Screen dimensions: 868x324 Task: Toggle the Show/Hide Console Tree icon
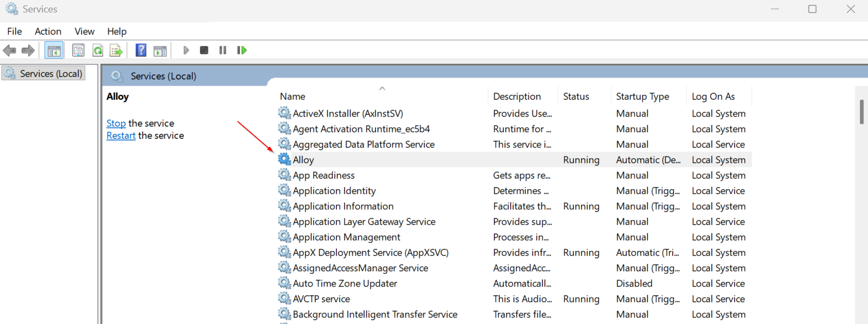click(54, 50)
